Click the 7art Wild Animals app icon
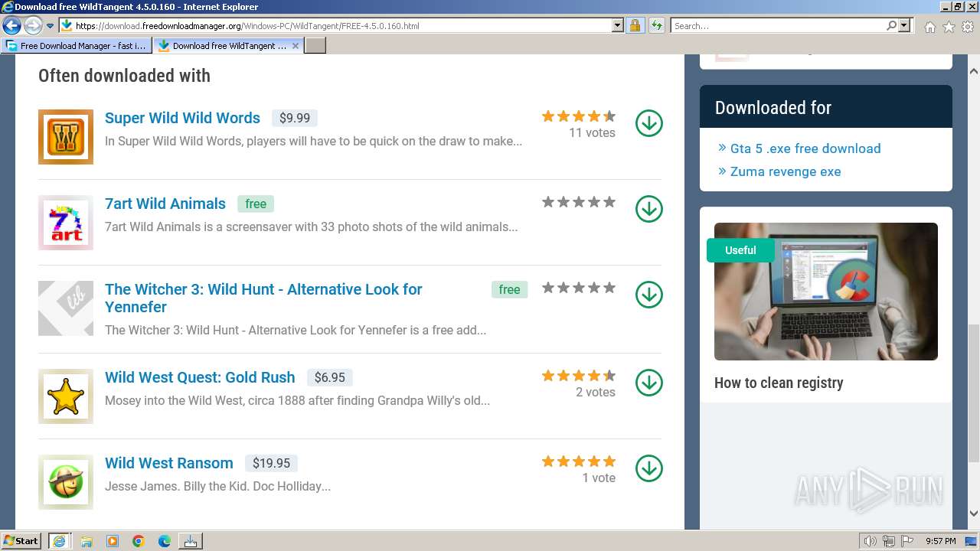Image resolution: width=980 pixels, height=551 pixels. pyautogui.click(x=66, y=223)
